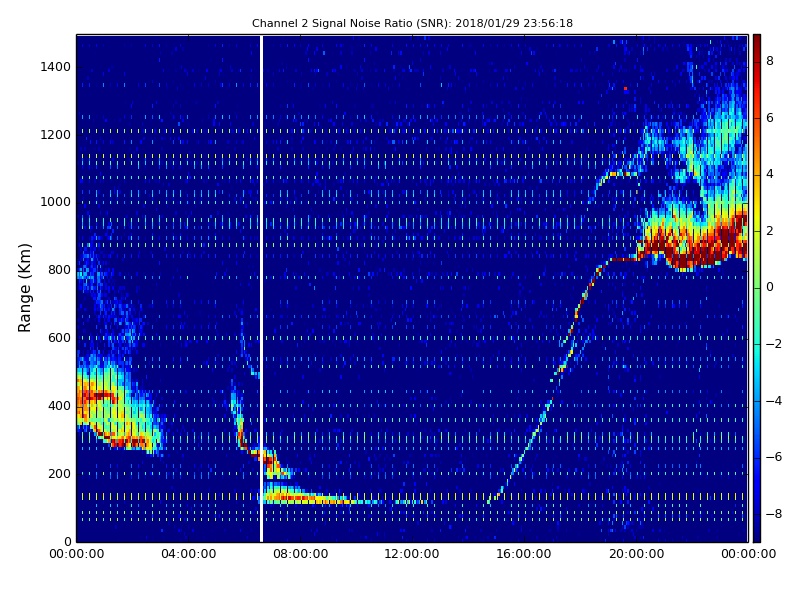This screenshot has height=600, width=800.
Task: Click the colorbar value 8 label
Action: tap(770, 61)
